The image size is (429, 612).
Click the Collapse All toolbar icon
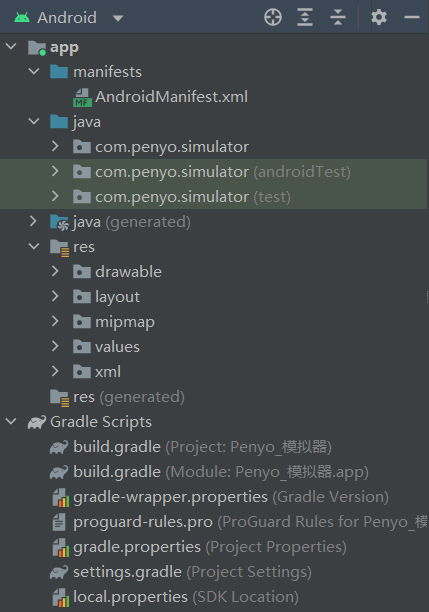coord(338,18)
